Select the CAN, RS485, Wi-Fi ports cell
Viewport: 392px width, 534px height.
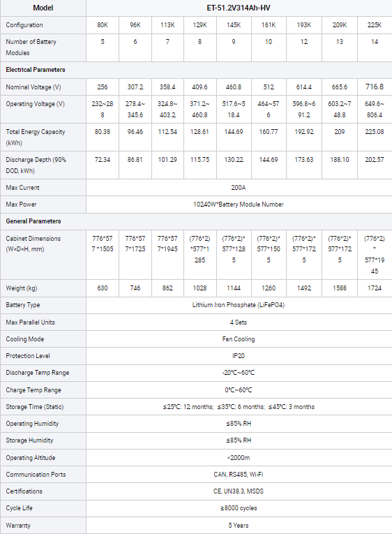[238, 475]
